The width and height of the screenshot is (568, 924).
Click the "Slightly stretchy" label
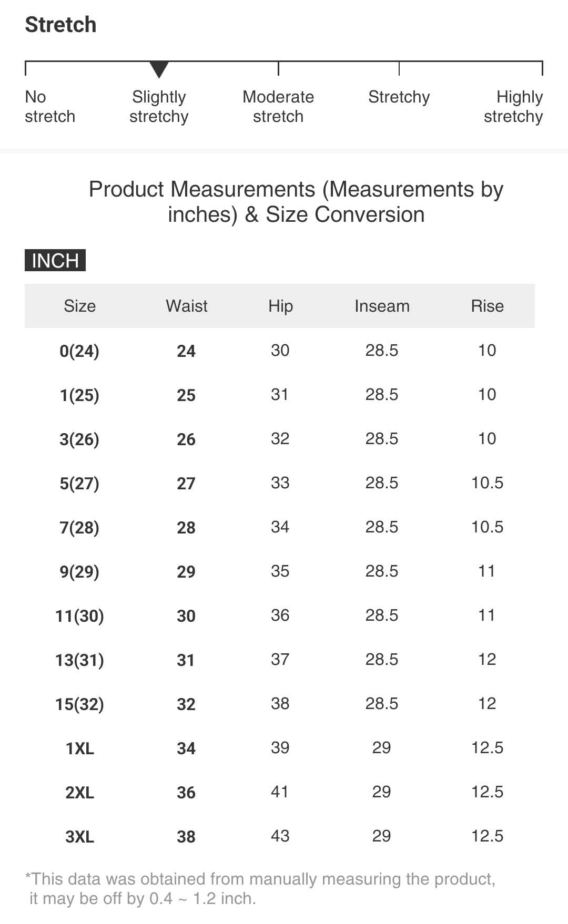click(159, 107)
